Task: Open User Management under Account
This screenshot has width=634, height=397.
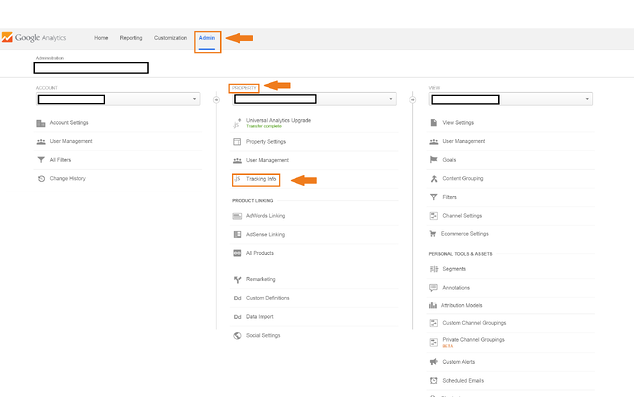Action: 71,141
